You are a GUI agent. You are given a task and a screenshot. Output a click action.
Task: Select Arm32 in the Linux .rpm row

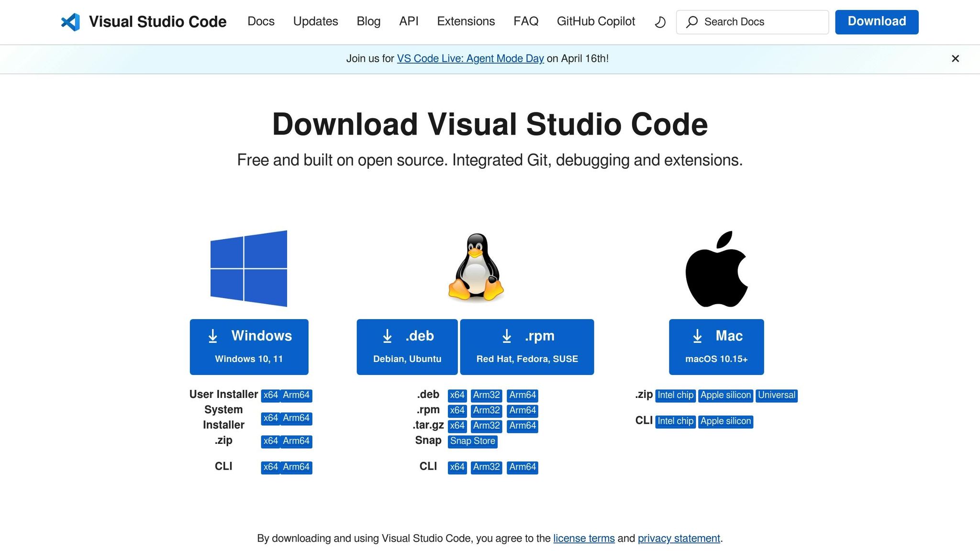[x=486, y=411]
